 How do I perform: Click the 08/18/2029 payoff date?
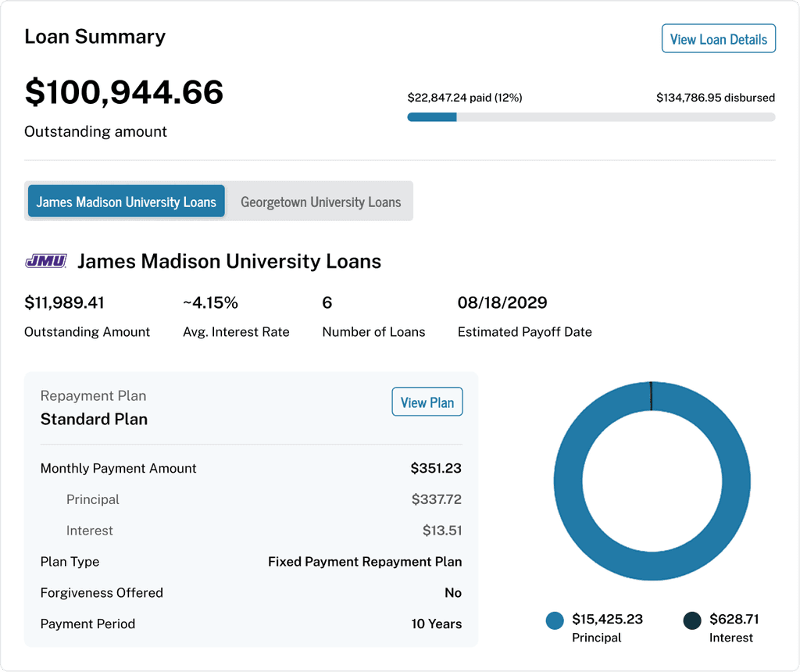[502, 302]
